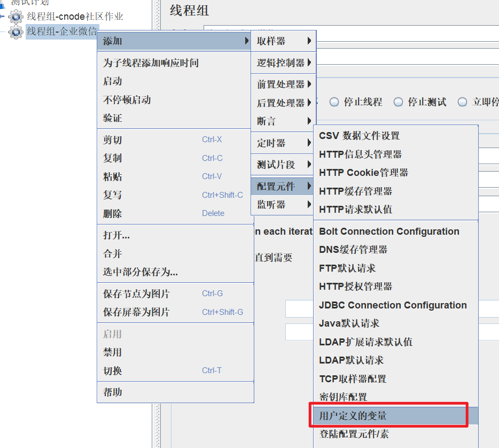Select 用户定义的变量
499x448 pixels.
396,415
